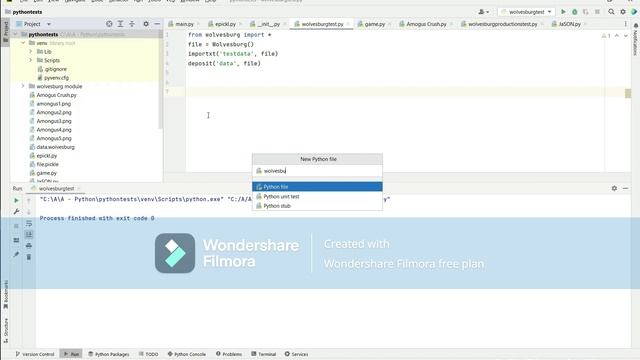Click Collapse All in Project panel
The height and width of the screenshot is (360, 640).
tap(132, 24)
